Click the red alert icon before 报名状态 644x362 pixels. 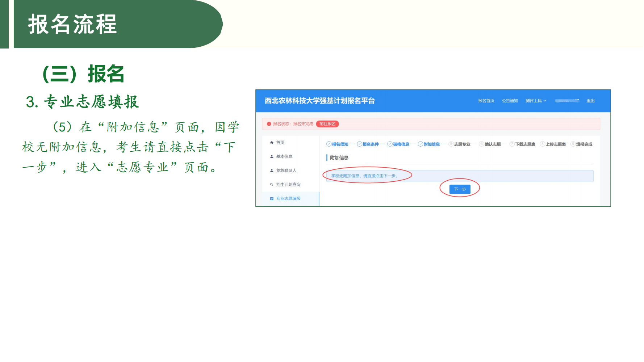coord(269,124)
